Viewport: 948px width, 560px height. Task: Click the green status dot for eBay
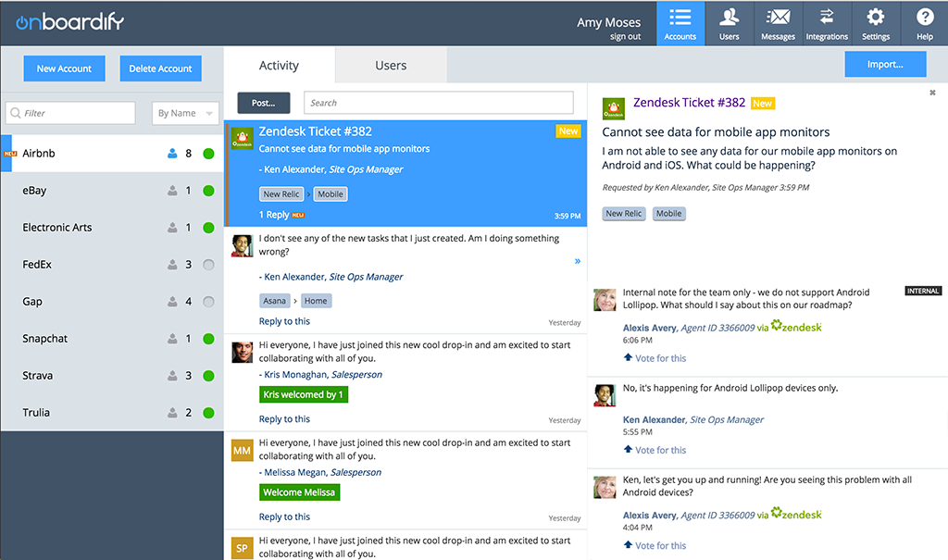pyautogui.click(x=208, y=191)
